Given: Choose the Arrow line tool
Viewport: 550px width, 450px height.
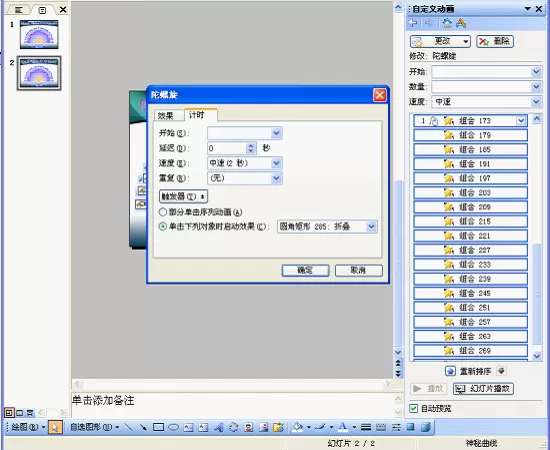Looking at the screenshot, I should click(x=143, y=427).
